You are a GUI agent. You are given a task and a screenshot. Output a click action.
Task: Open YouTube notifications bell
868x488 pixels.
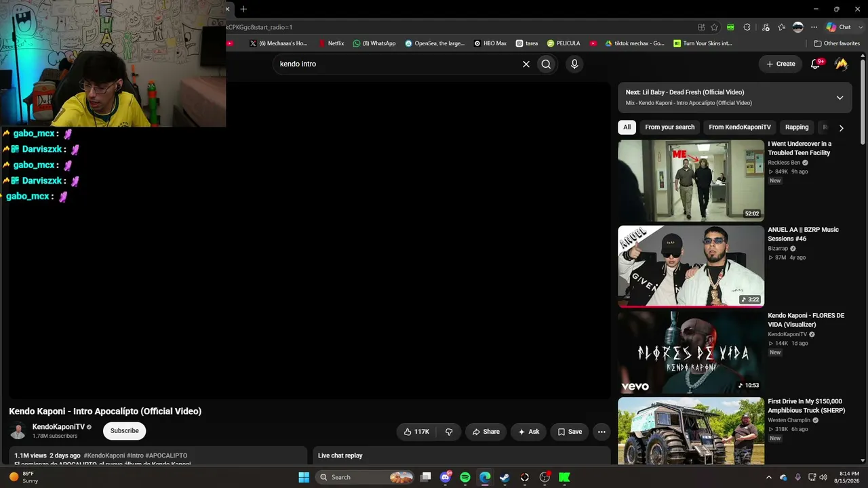coord(816,64)
